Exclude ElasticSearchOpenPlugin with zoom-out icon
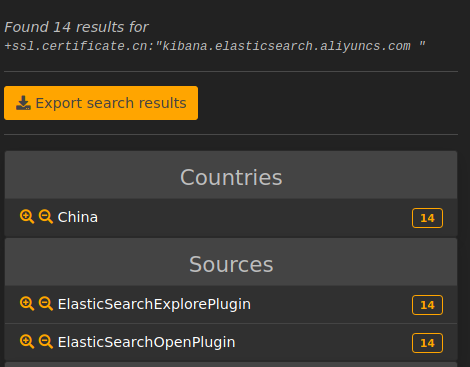Screen dimensions: 470x367 click(x=46, y=342)
